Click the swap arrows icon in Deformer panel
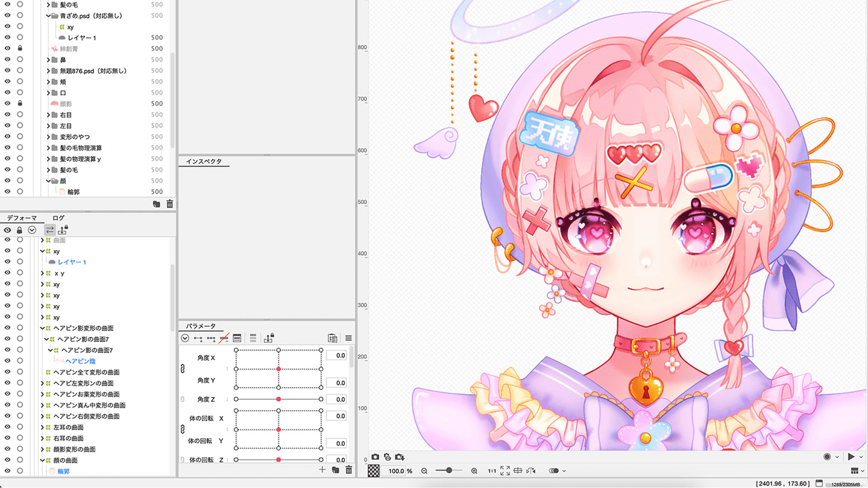 [x=49, y=230]
